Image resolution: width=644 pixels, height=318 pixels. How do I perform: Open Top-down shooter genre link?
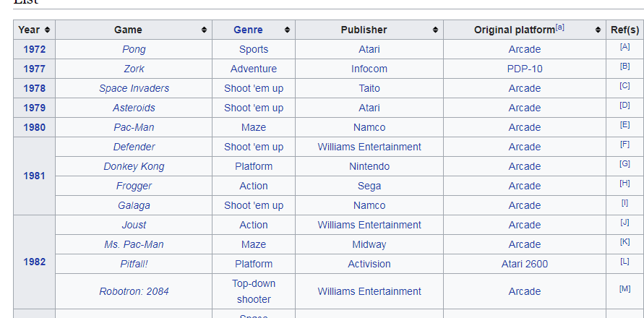pyautogui.click(x=254, y=291)
